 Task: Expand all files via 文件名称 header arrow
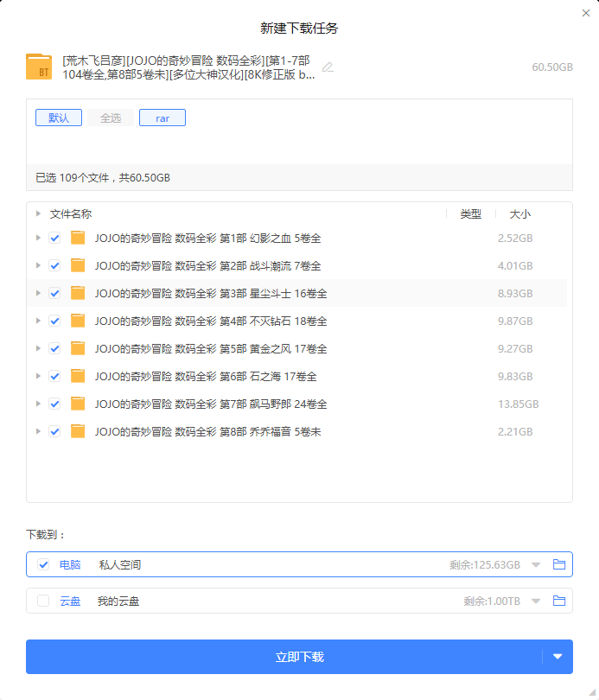[x=38, y=213]
